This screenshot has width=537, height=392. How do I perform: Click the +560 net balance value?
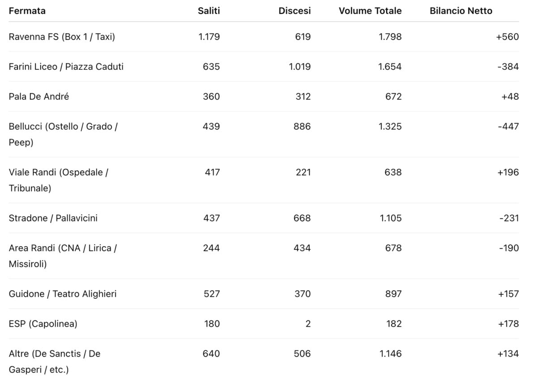[x=507, y=37]
